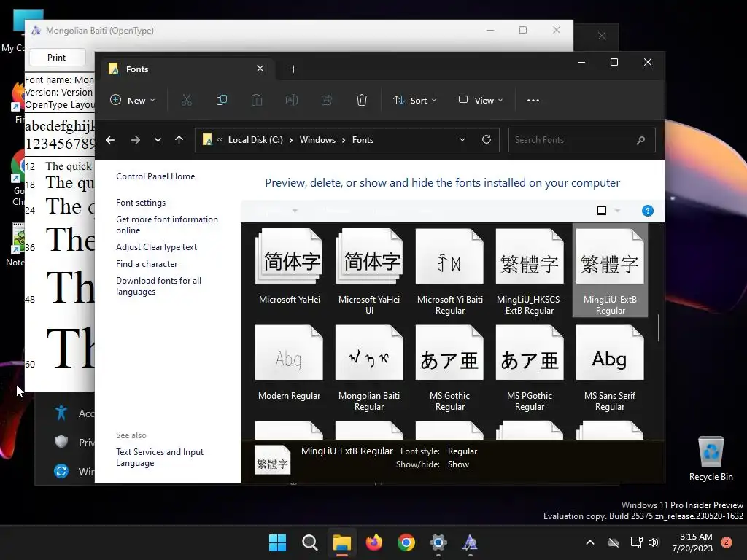
Task: Open the Fonts help question mark
Action: coord(648,211)
